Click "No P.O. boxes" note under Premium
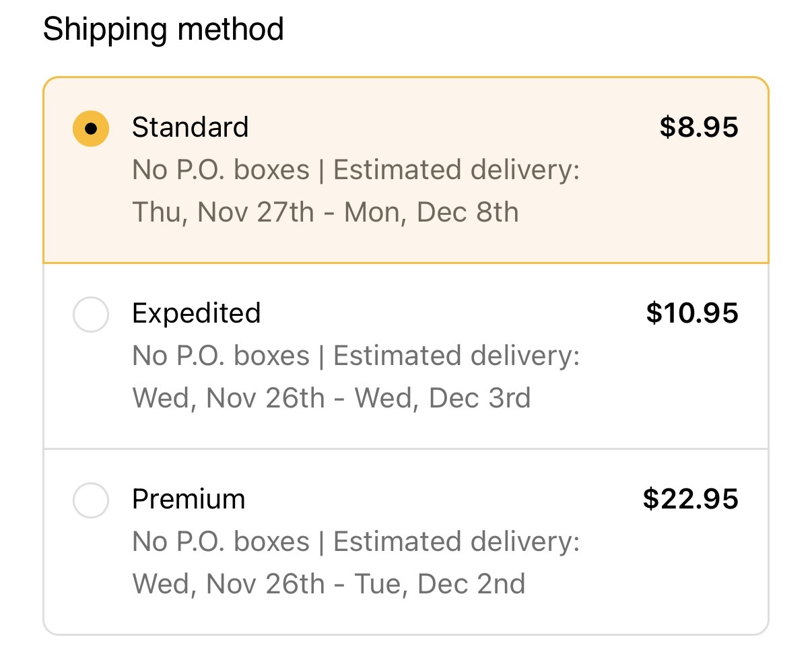 pyautogui.click(x=221, y=542)
